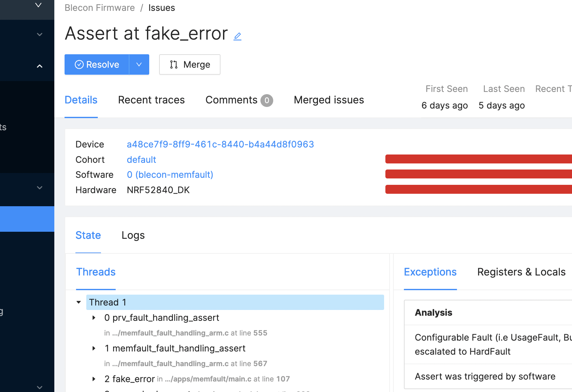
Task: Collapse the expanded sidebar section chevron
Action: 40,66
